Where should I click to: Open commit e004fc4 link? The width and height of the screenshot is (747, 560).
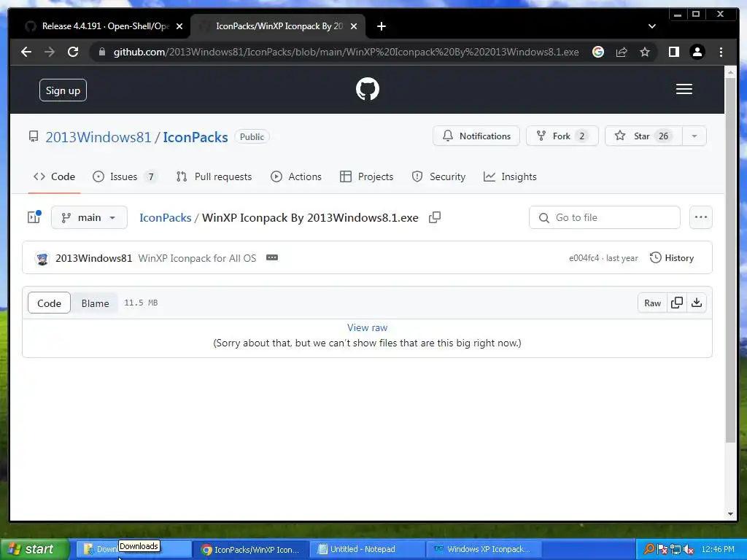(584, 258)
